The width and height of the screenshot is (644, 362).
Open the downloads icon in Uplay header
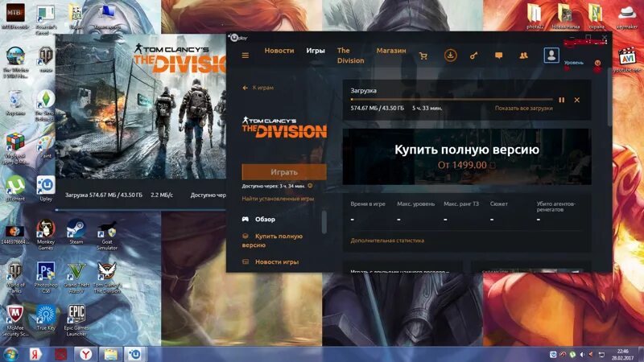(450, 55)
